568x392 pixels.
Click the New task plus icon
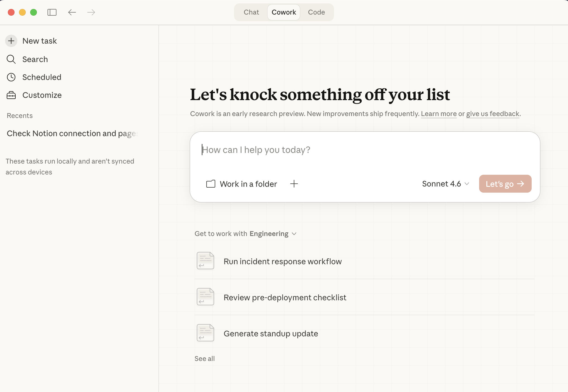(x=11, y=41)
